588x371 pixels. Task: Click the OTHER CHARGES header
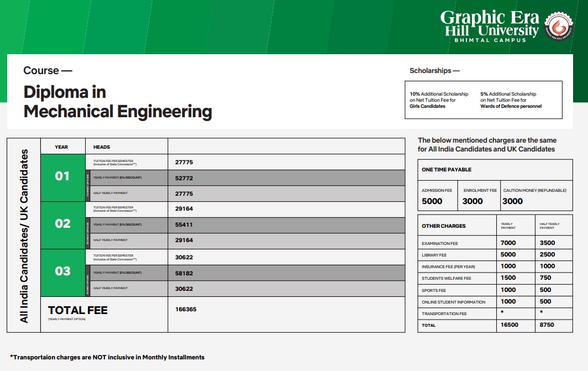pos(444,226)
